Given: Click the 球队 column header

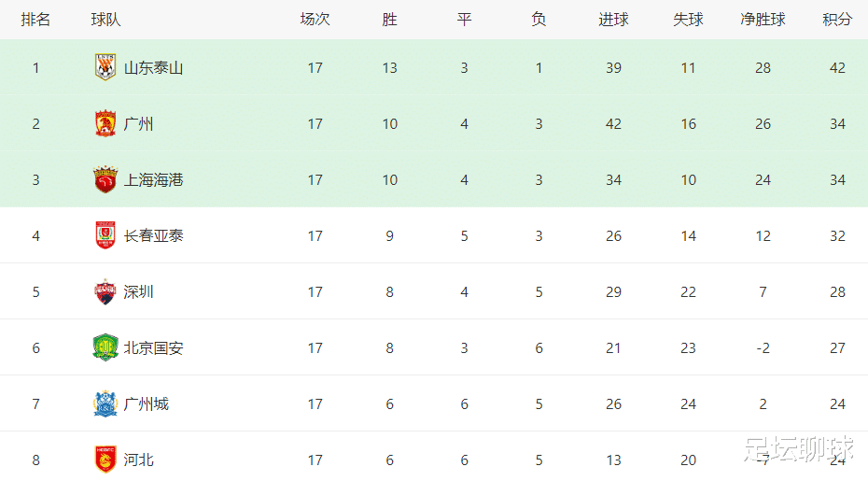Looking at the screenshot, I should coord(105,20).
